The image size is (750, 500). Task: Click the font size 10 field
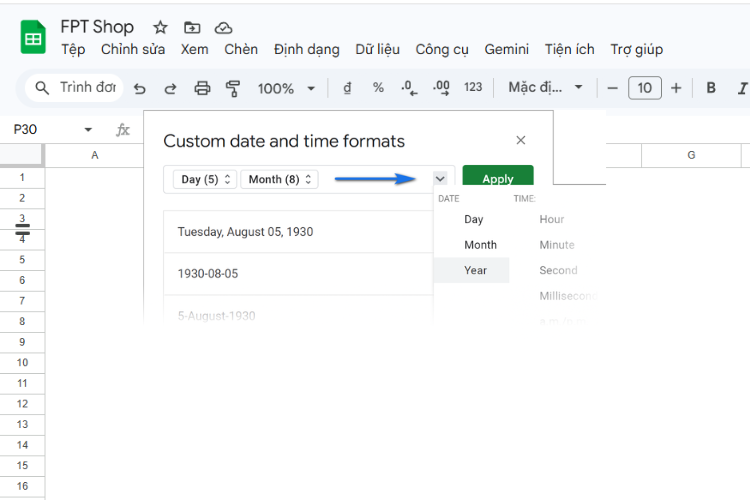point(644,88)
